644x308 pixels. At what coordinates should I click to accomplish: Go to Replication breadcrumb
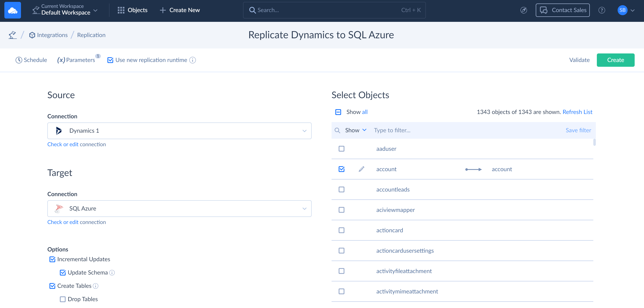[x=91, y=35]
